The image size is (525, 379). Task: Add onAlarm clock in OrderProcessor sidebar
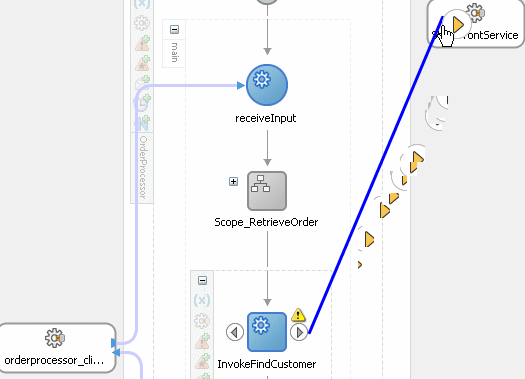pos(143,103)
